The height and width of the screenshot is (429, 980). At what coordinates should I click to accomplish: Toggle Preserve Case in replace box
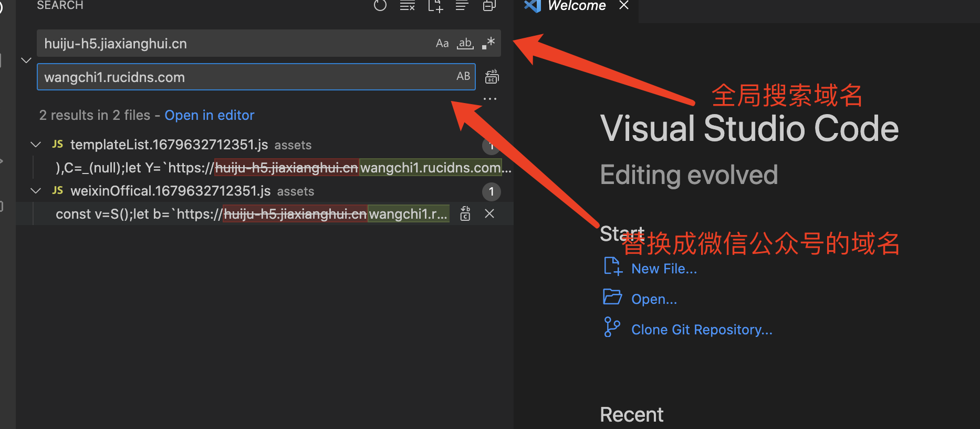click(x=463, y=76)
